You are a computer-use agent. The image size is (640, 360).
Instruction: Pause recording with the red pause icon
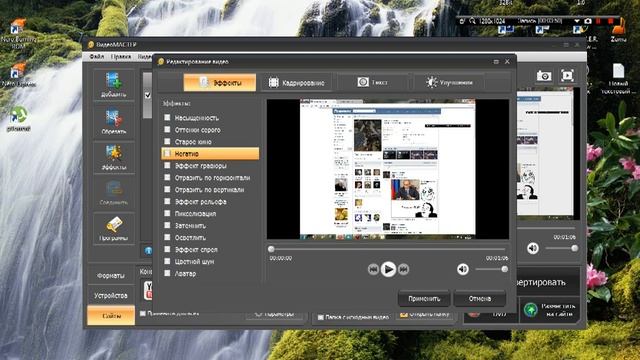coord(599,21)
